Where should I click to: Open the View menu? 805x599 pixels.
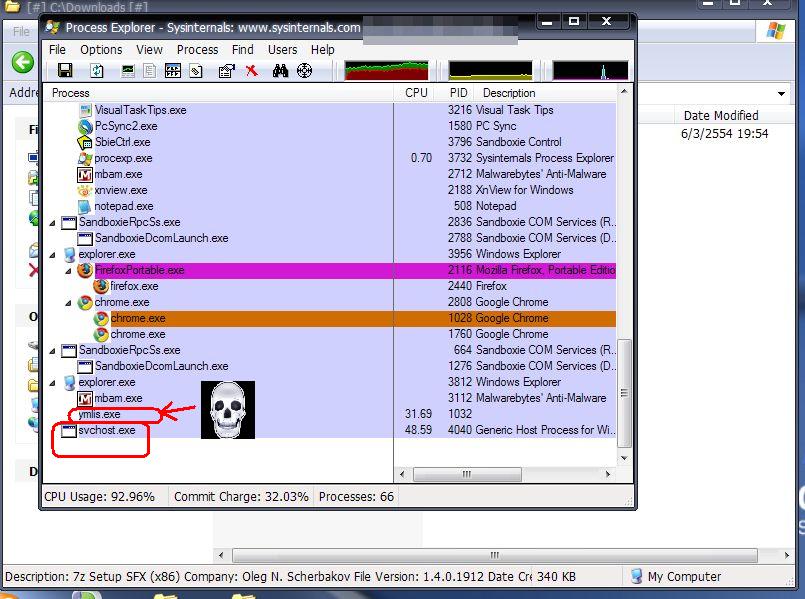pyautogui.click(x=149, y=50)
